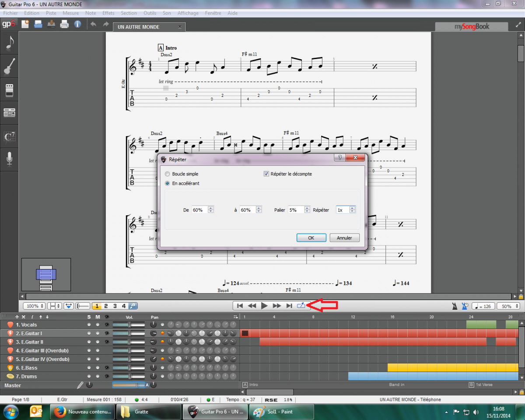Mute the 6. E.Bass track
The height and width of the screenshot is (420, 525).
click(x=98, y=368)
